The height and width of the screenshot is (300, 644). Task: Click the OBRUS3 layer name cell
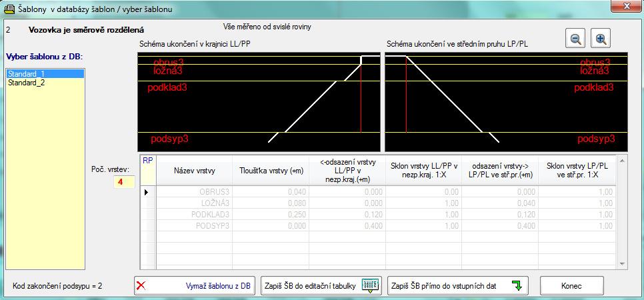(194, 192)
